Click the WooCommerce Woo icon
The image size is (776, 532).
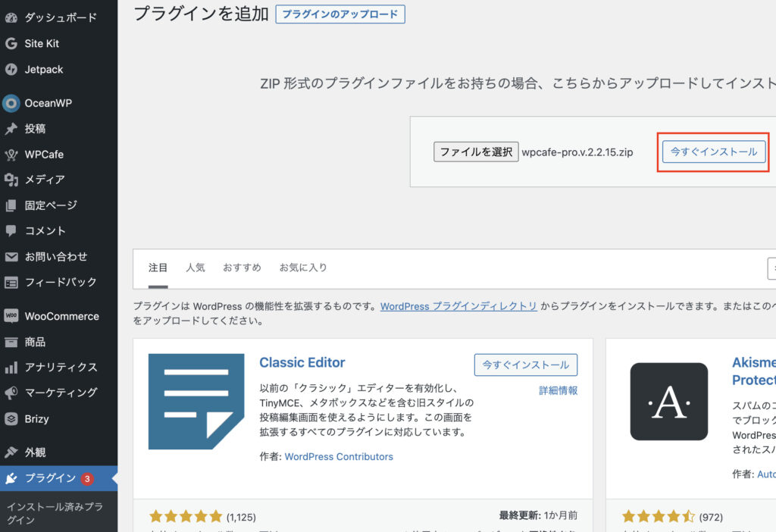coord(11,316)
